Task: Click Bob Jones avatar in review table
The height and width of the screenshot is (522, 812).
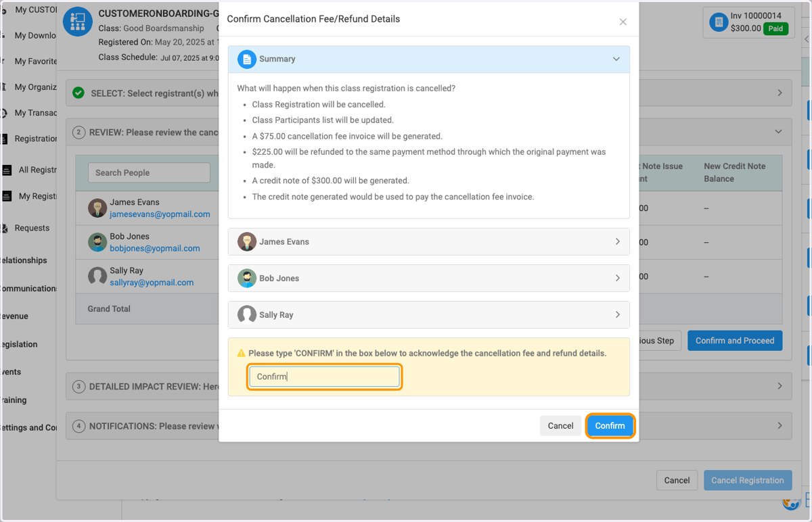Action: (97, 242)
